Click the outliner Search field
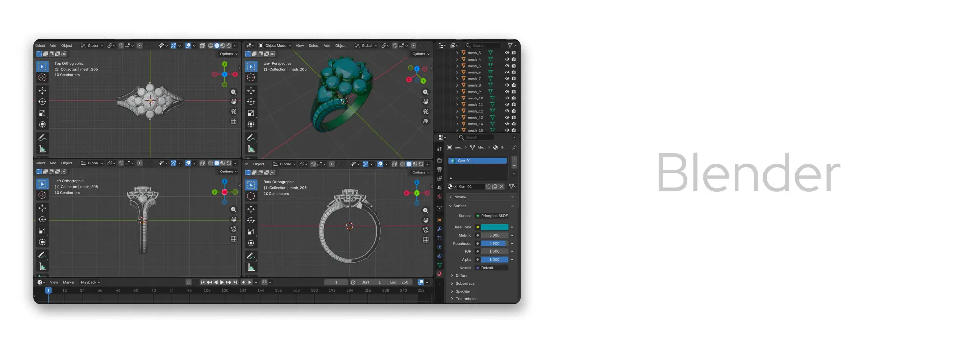The image size is (980, 343). [483, 46]
